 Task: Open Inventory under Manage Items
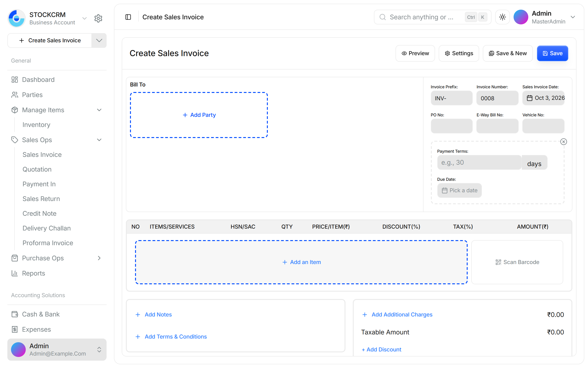pos(37,125)
